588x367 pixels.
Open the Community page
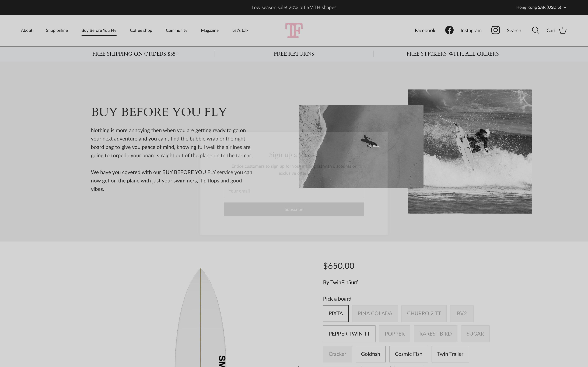tap(176, 30)
